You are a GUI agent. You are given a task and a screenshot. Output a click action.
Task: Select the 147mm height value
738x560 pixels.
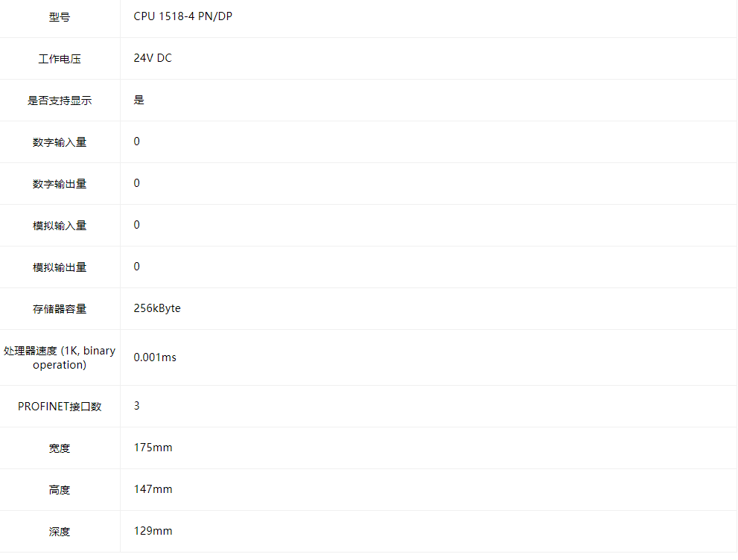pyautogui.click(x=153, y=489)
